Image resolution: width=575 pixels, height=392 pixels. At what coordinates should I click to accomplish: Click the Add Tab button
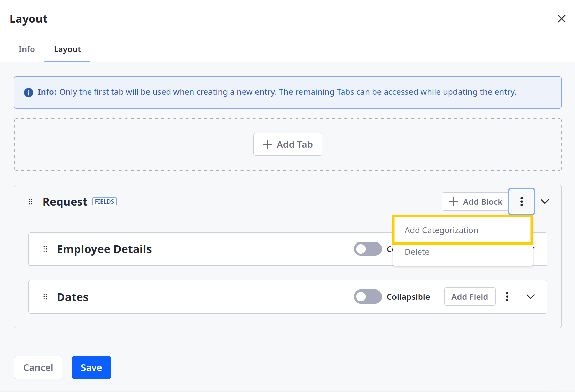coord(287,144)
